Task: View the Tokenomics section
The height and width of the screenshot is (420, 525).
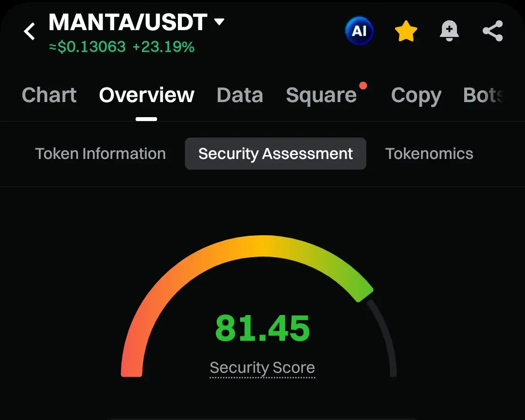Action: click(x=429, y=154)
